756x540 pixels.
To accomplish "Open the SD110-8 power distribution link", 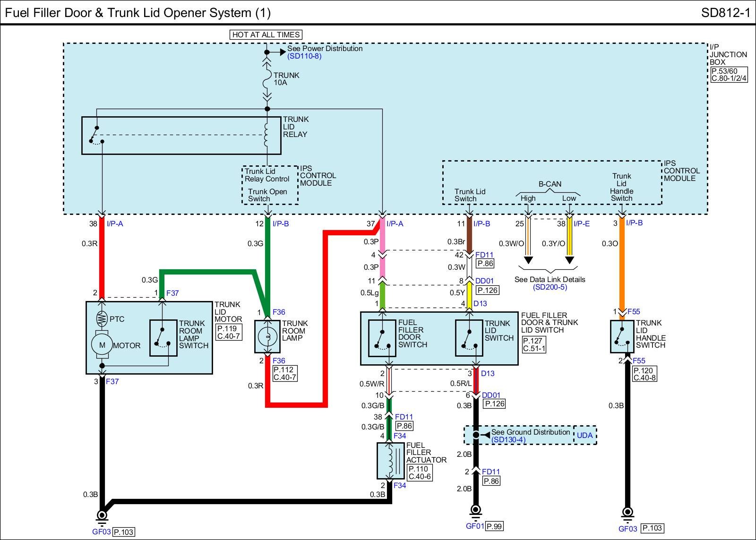I will coord(304,56).
